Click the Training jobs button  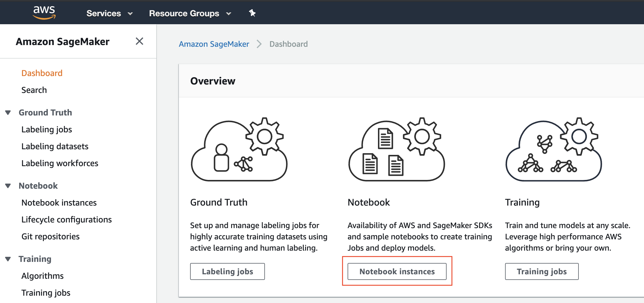pos(542,271)
